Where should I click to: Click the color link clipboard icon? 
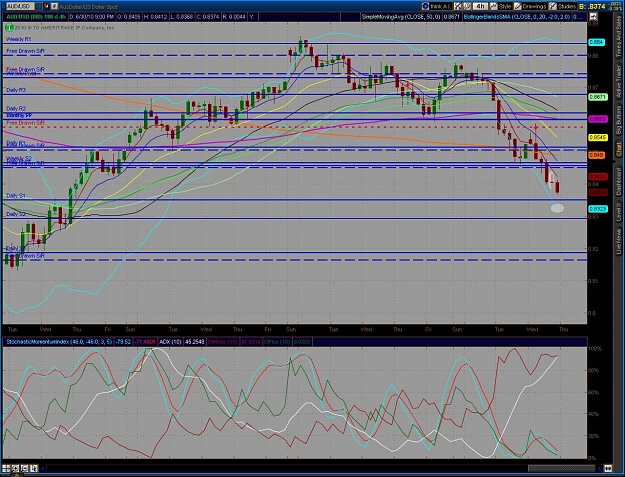click(46, 6)
